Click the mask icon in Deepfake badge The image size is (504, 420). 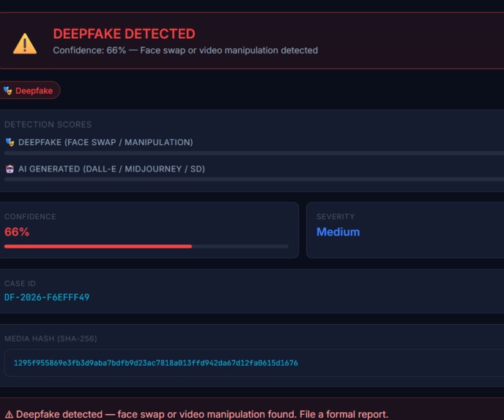coord(8,91)
